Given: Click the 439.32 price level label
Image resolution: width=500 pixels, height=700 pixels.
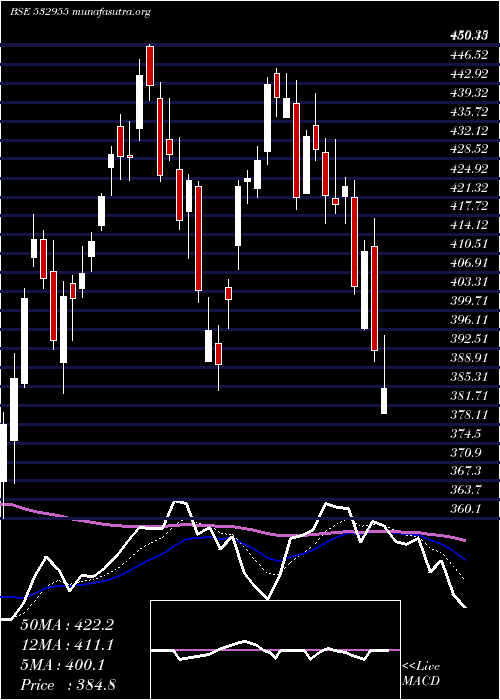Looking at the screenshot, I should 469,92.
